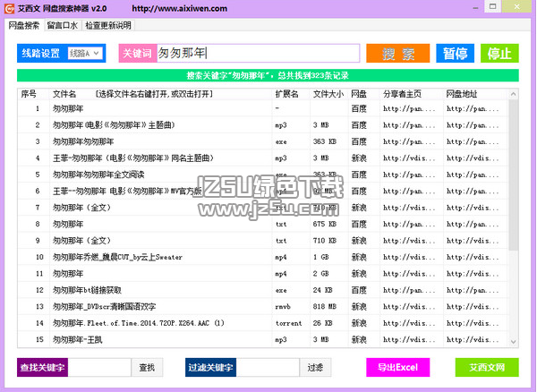Image resolution: width=537 pixels, height=392 pixels.
Task: Open the 艾西文网 link button
Action: click(487, 367)
